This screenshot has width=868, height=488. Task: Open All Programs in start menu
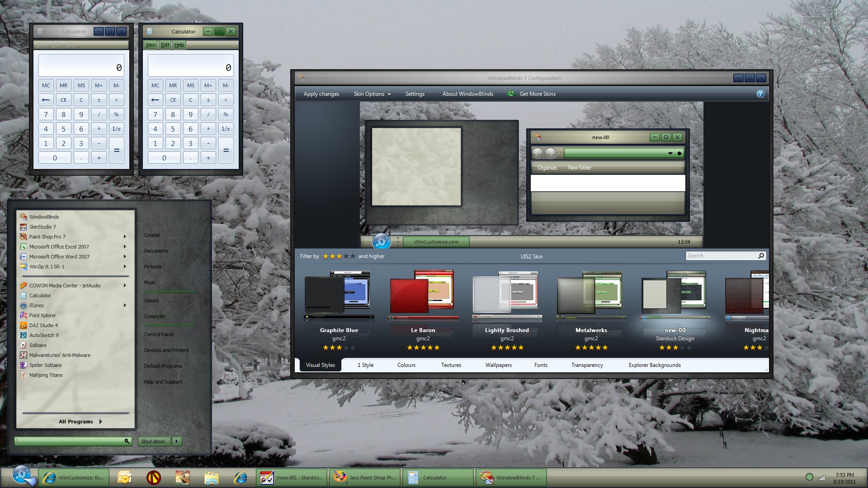80,422
